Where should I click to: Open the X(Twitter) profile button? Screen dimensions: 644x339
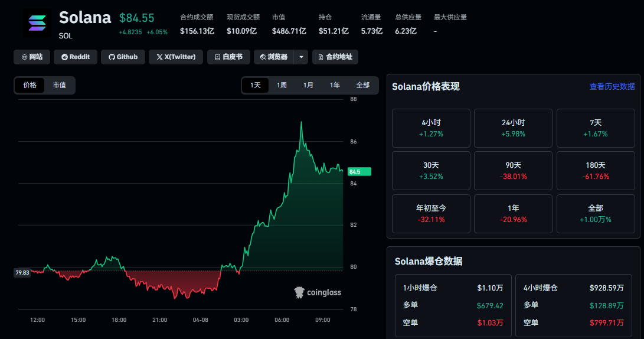(176, 57)
